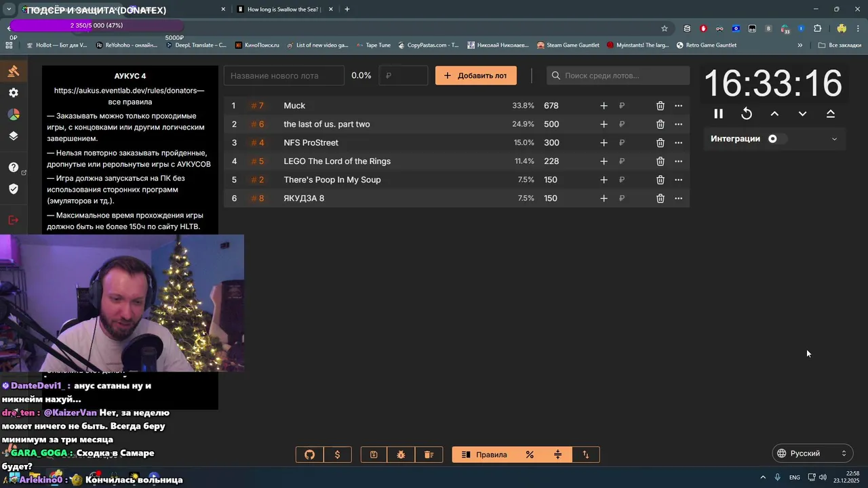Open a new browser tab

pos(347,9)
